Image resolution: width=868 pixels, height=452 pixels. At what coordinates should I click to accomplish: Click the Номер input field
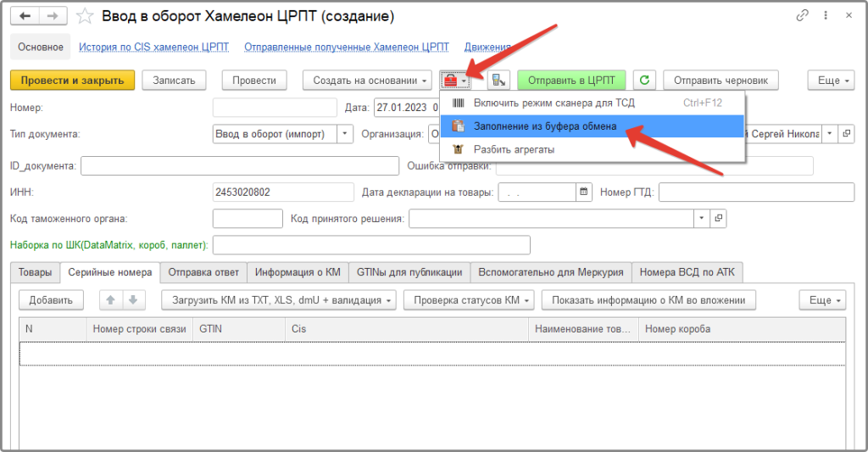275,108
